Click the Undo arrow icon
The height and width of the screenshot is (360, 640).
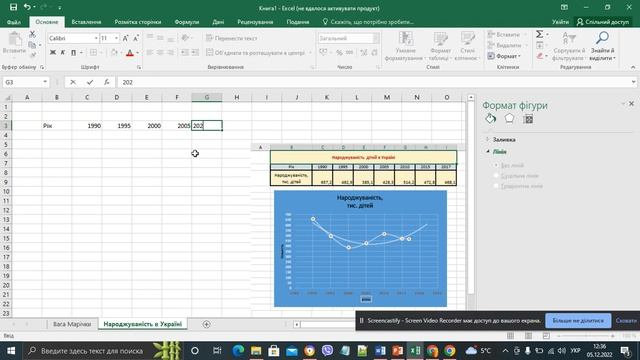coord(27,7)
